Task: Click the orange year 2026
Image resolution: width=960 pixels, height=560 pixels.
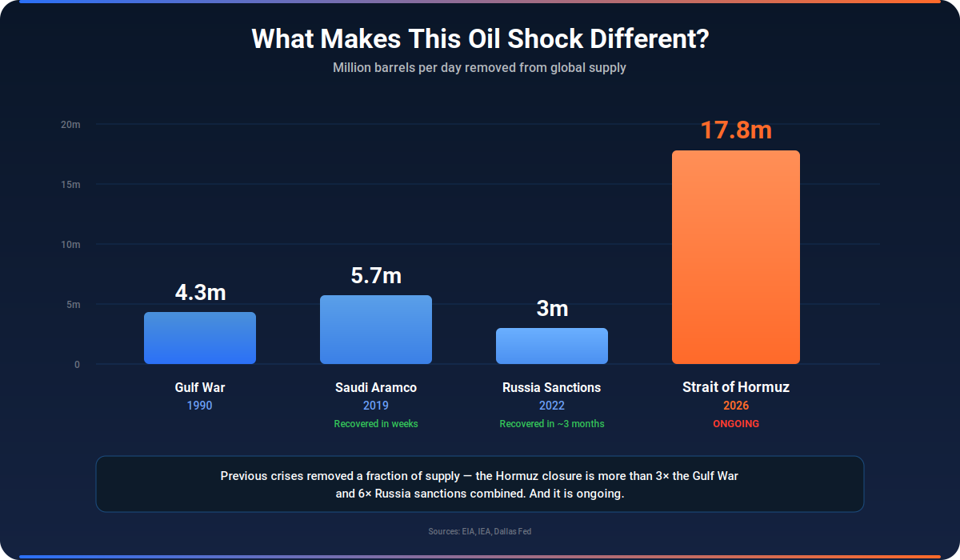Action: click(736, 406)
